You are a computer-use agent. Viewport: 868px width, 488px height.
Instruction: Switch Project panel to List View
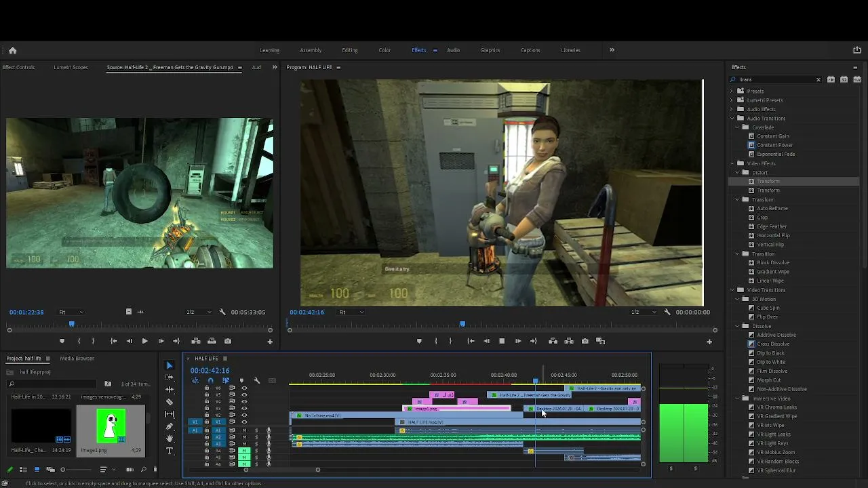22,469
